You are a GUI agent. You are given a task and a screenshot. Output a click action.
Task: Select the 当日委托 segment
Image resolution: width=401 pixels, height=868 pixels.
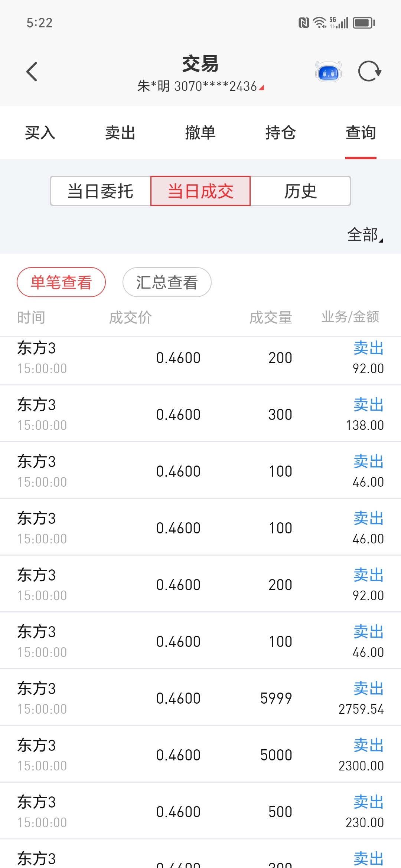tap(101, 191)
